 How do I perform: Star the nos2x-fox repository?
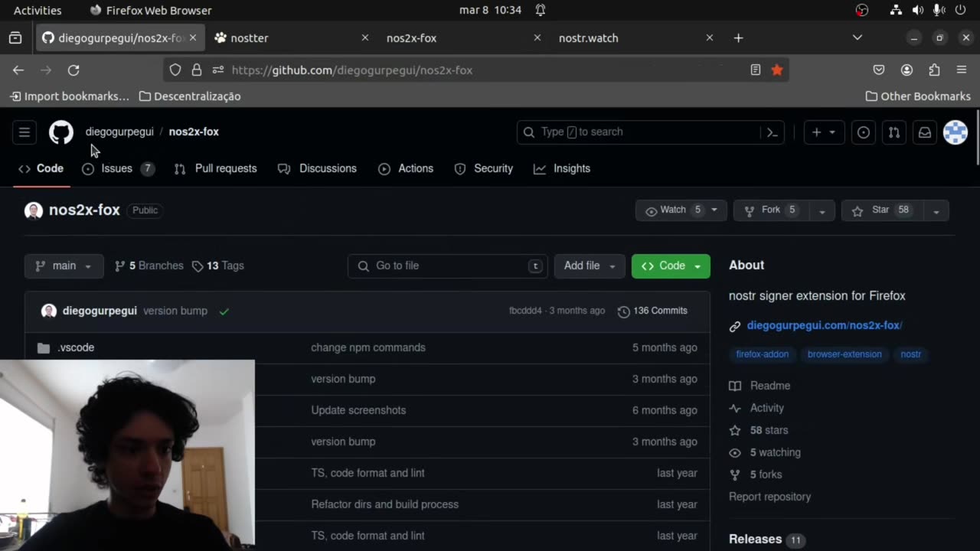(882, 210)
